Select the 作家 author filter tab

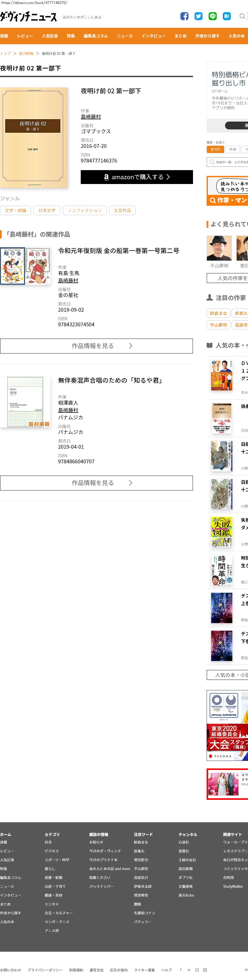click(232, 149)
